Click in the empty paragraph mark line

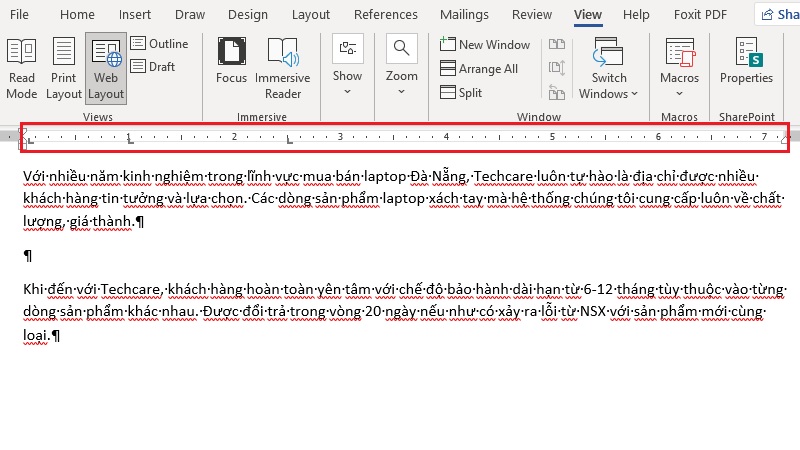click(x=28, y=256)
